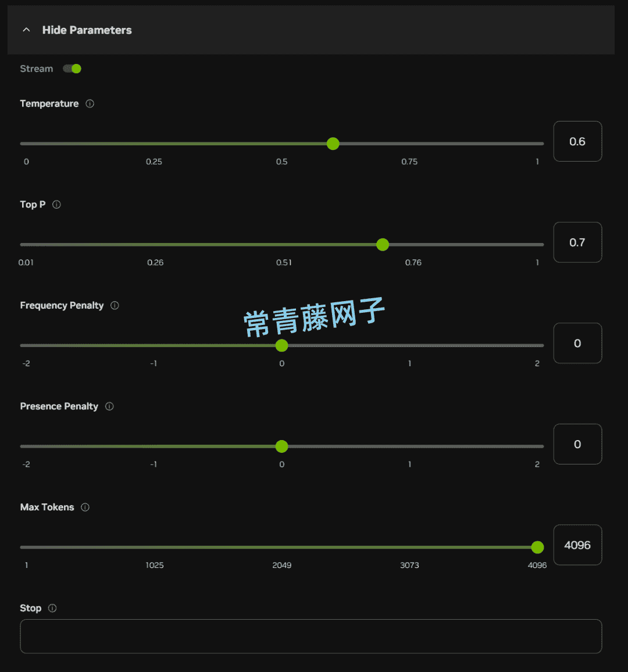Click the Hide Parameters header text
Image resolution: width=628 pixels, height=672 pixels.
[x=87, y=30]
